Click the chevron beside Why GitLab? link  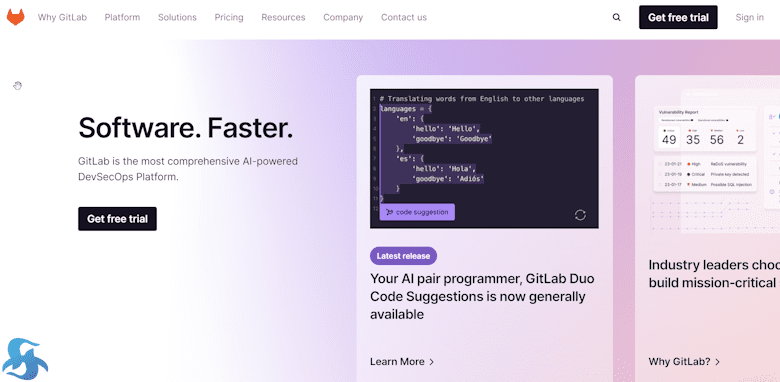coord(717,362)
